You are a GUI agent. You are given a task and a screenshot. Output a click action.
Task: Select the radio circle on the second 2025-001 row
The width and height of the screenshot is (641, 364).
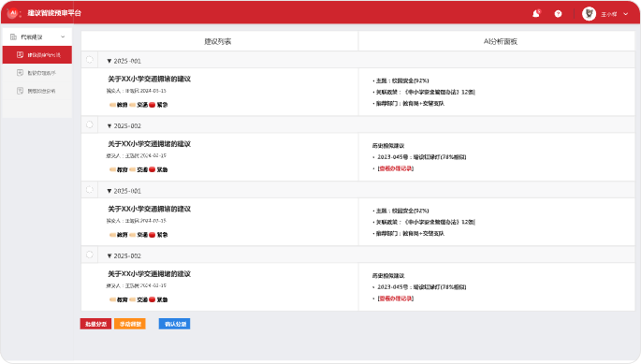click(90, 190)
